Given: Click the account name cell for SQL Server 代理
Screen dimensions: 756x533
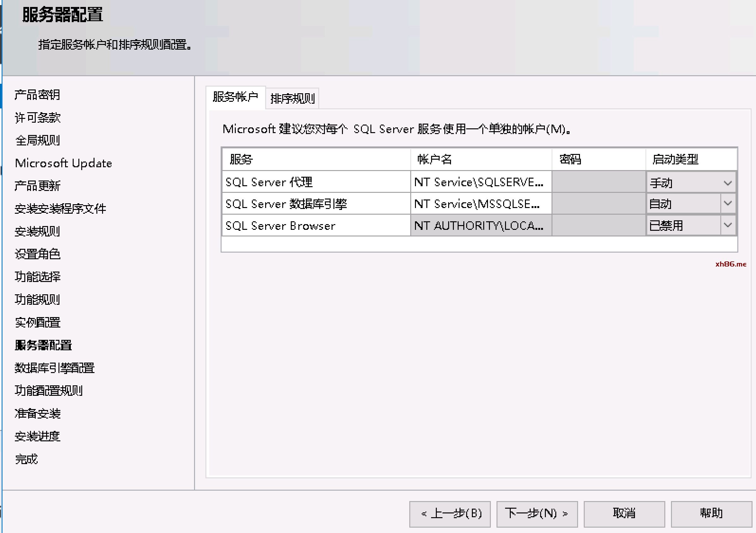Looking at the screenshot, I should pos(480,182).
